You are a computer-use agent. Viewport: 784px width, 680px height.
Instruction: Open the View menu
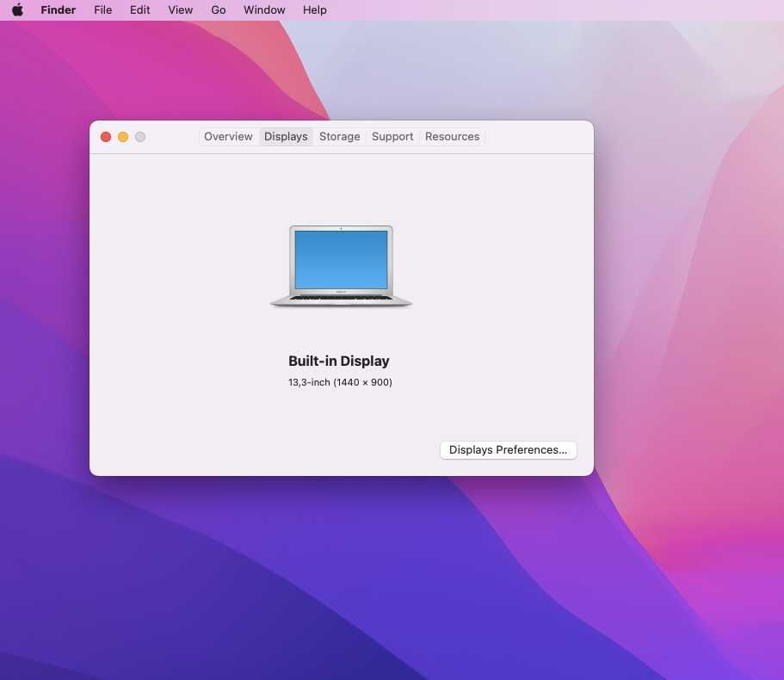pos(181,10)
